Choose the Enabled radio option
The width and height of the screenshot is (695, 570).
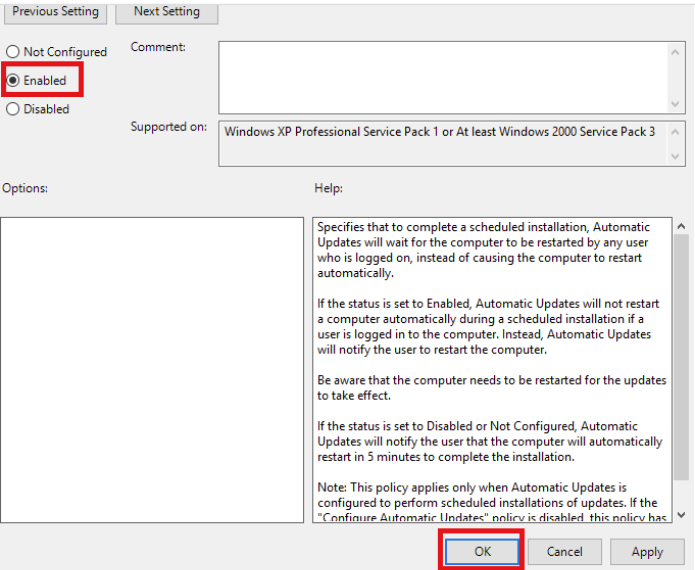(x=36, y=80)
